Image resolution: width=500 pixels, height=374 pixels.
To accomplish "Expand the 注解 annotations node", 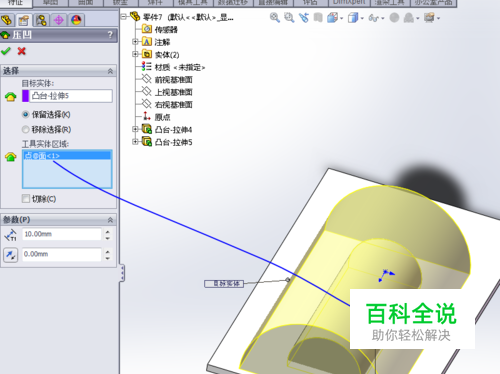I will point(135,42).
